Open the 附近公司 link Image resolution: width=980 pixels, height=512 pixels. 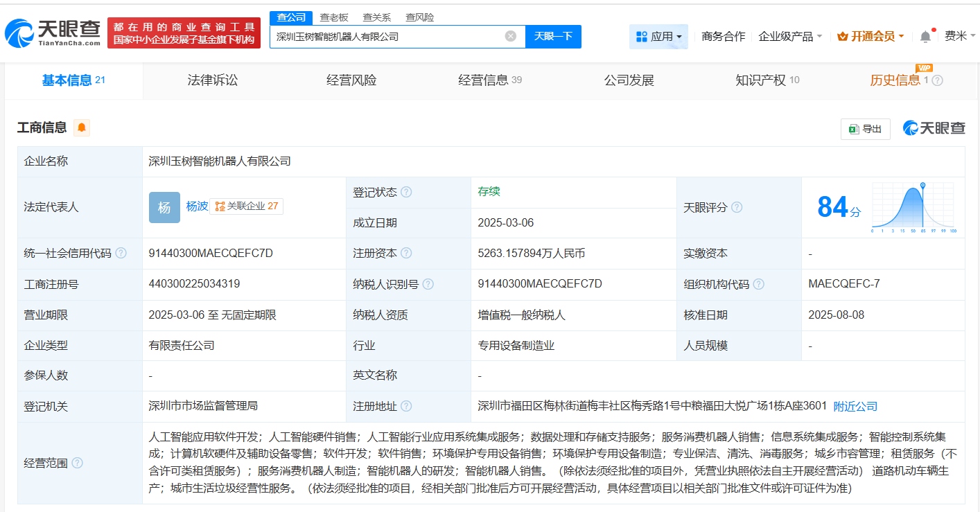pyautogui.click(x=855, y=406)
